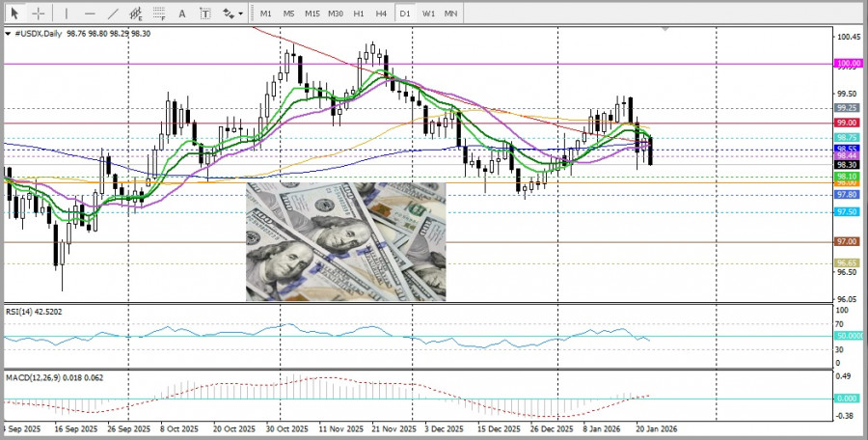The height and width of the screenshot is (440, 868).
Task: Click the arrows objects tool icon
Action: tap(229, 14)
